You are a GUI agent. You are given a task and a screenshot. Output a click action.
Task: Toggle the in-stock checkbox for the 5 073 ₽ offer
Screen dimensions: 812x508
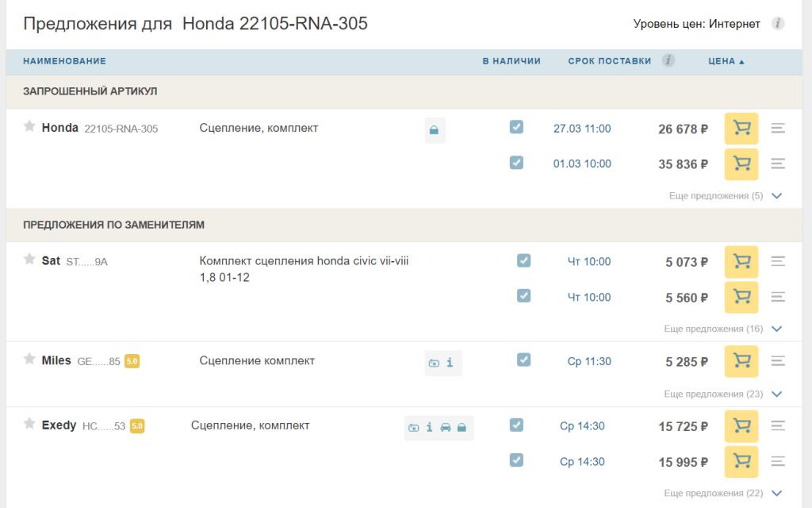(x=523, y=260)
